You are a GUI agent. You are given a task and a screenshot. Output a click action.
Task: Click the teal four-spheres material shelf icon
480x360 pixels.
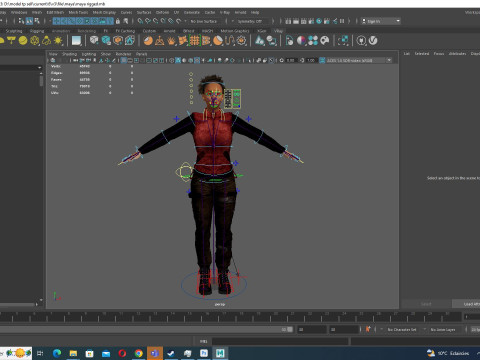click(313, 41)
